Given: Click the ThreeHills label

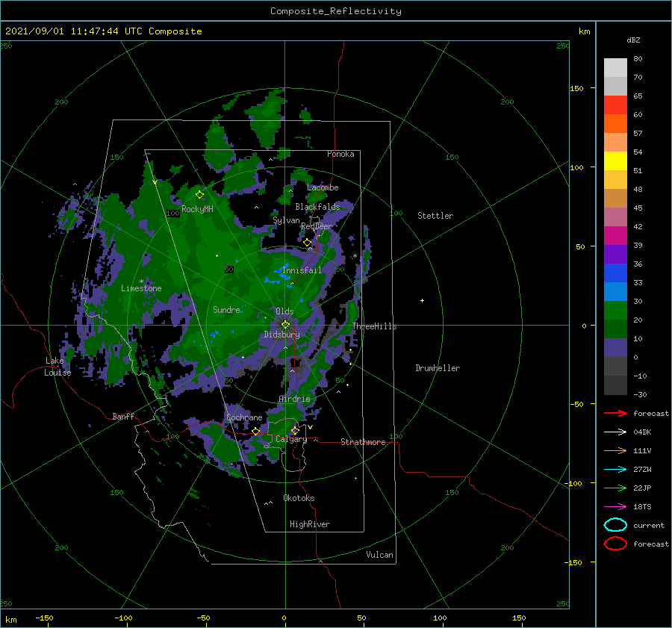Looking at the screenshot, I should [374, 326].
